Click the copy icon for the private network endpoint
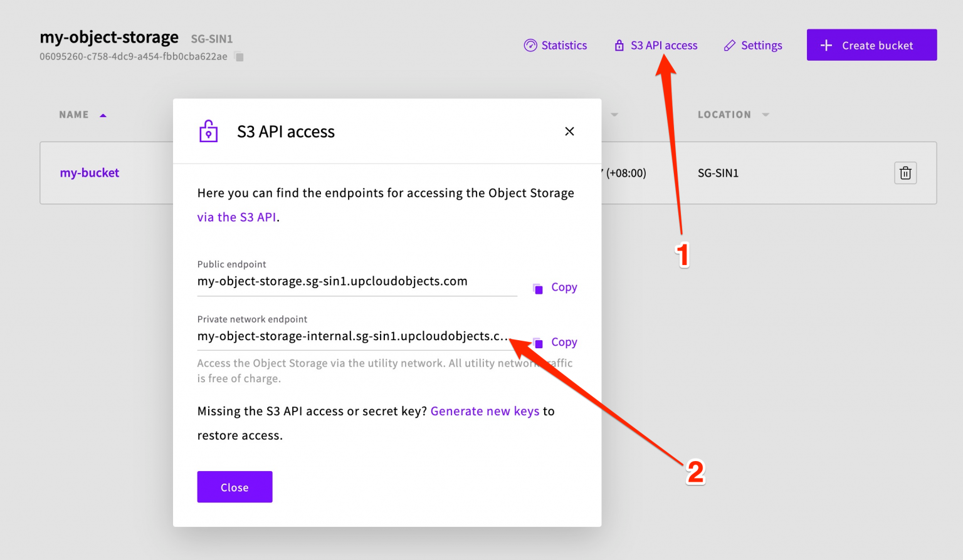The image size is (963, 560). pos(537,342)
